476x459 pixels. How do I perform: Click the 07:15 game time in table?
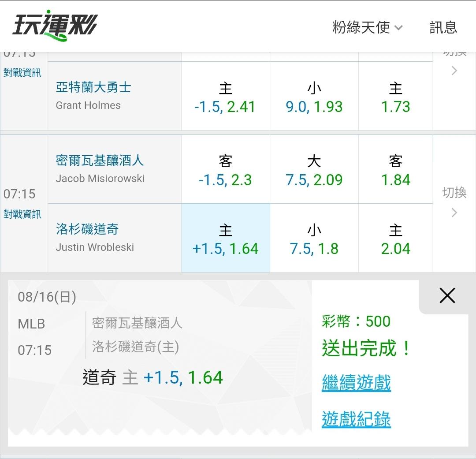click(x=19, y=194)
